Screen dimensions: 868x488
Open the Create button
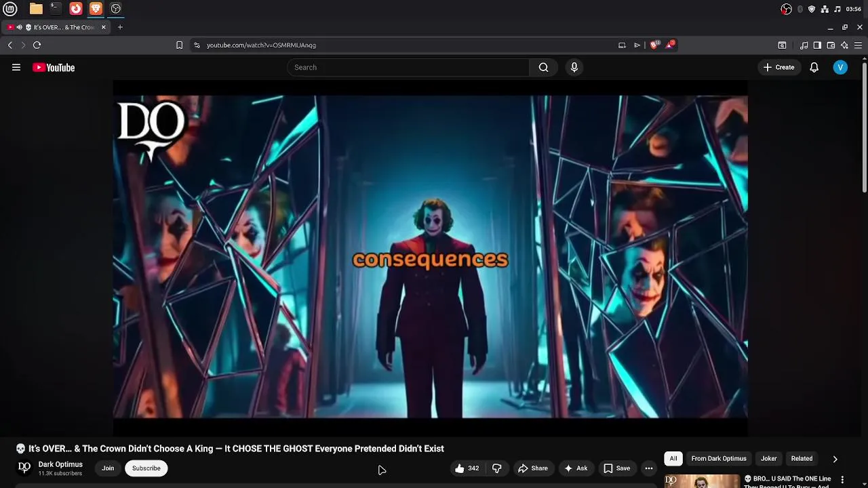coord(778,67)
